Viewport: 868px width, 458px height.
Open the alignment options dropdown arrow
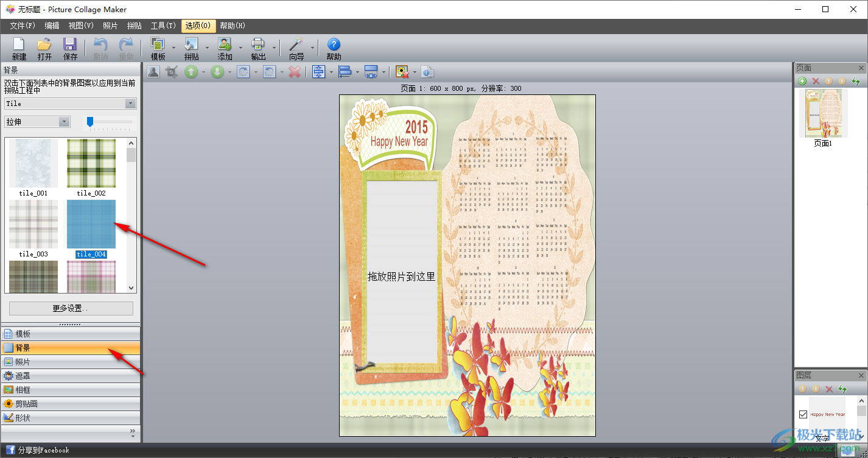click(x=331, y=72)
